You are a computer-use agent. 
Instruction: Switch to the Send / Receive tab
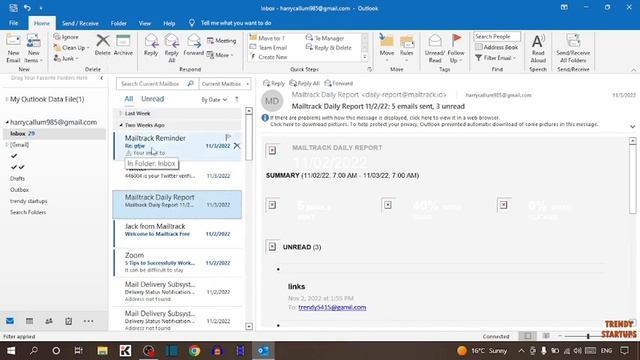[x=80, y=23]
